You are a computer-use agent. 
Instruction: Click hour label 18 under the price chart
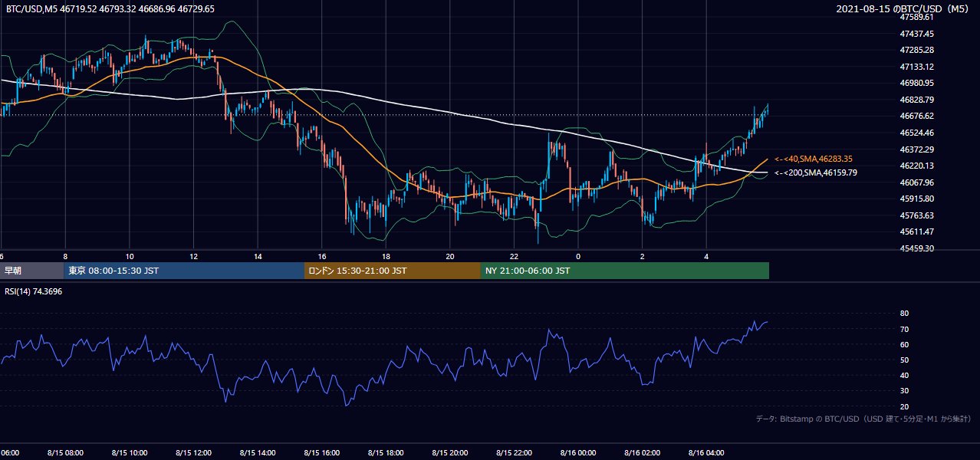[386, 256]
